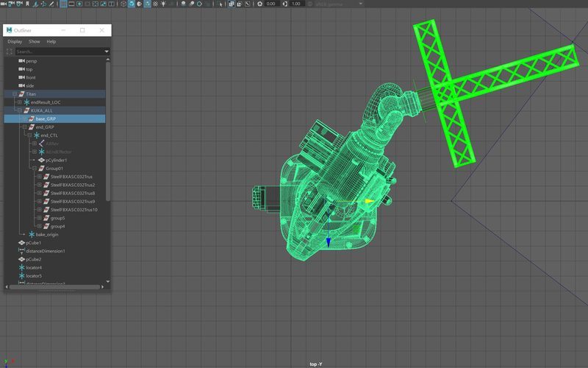This screenshot has height=368, width=588.
Task: Select SteelFBXASC032Trus2 in Outliner
Action: point(73,185)
